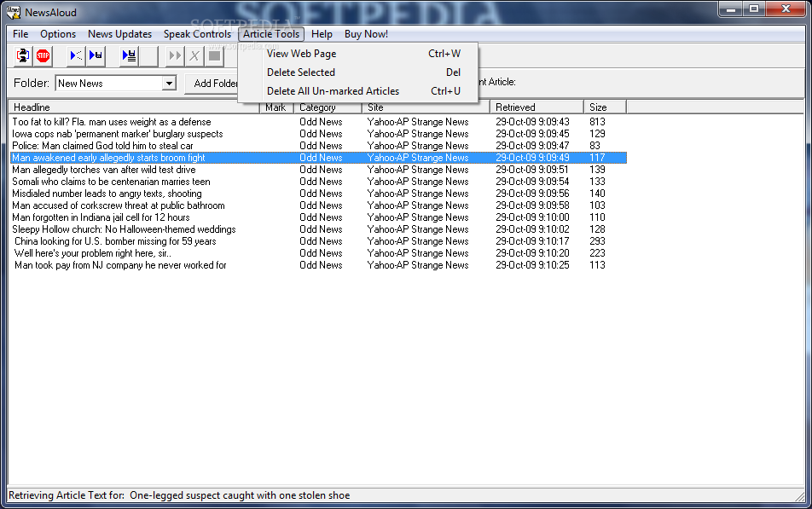Click retrieved time 29-Oct-09 9:10:00
Image resolution: width=812 pixels, height=509 pixels.
click(x=532, y=217)
